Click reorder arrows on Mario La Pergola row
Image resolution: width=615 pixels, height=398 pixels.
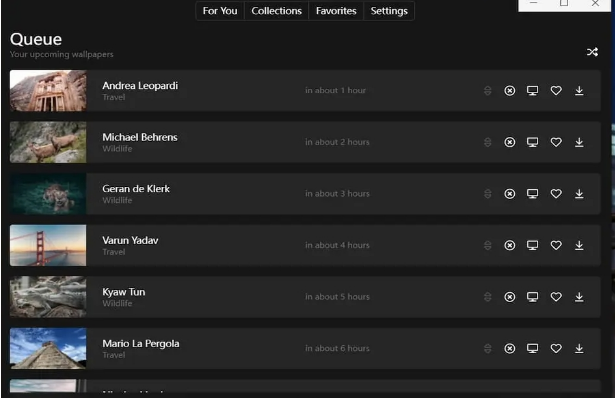pos(488,348)
